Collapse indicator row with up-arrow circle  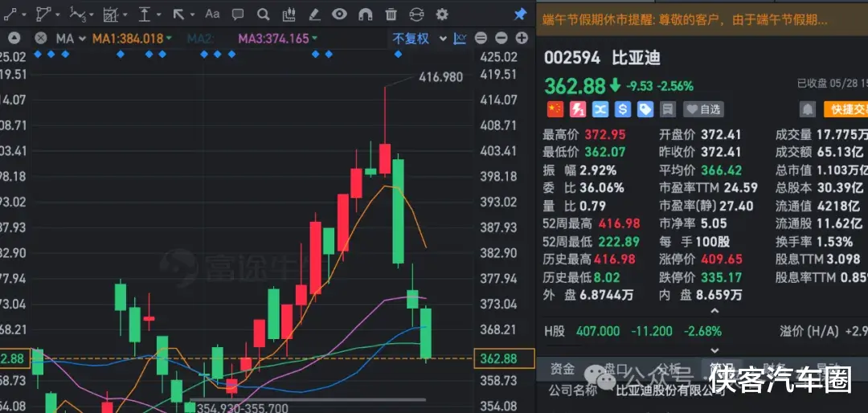(14, 39)
